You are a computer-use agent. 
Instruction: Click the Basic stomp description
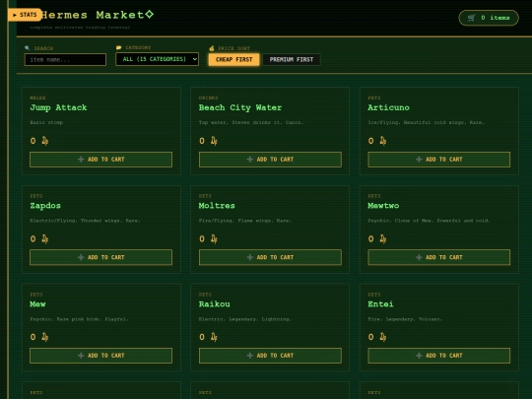(x=46, y=122)
